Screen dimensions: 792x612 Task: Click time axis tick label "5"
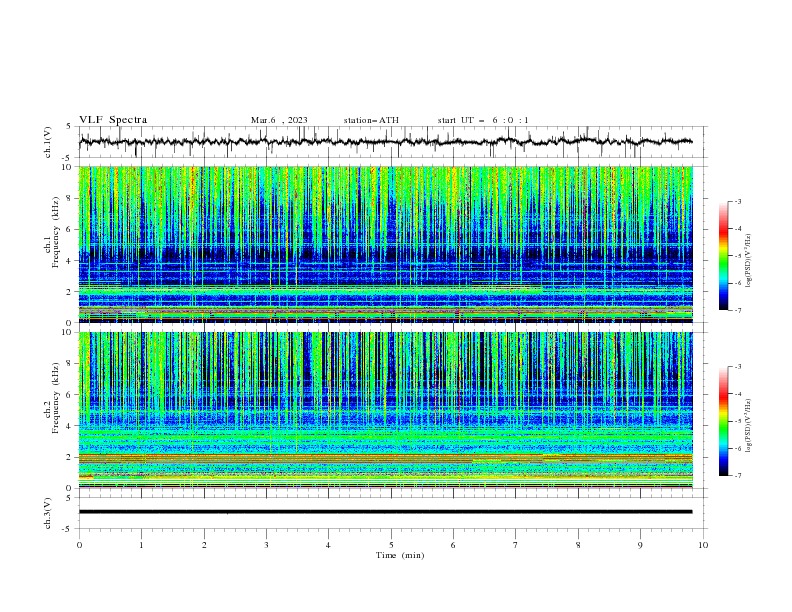[x=391, y=545]
